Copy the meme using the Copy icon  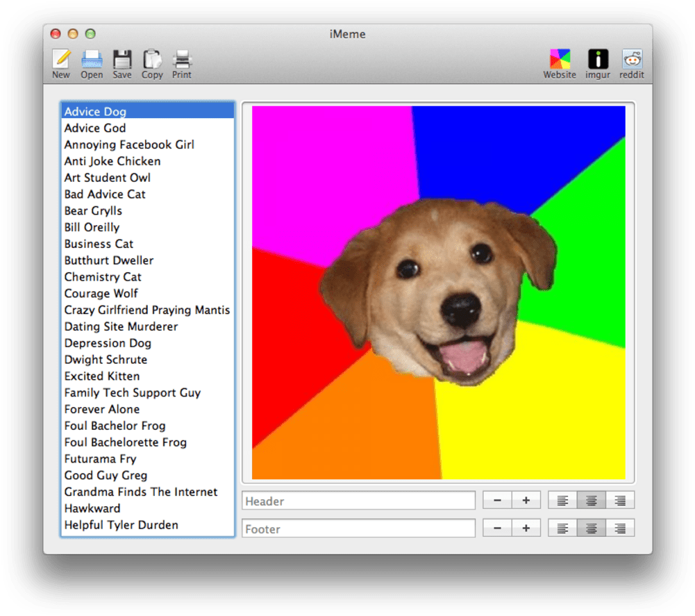(152, 59)
